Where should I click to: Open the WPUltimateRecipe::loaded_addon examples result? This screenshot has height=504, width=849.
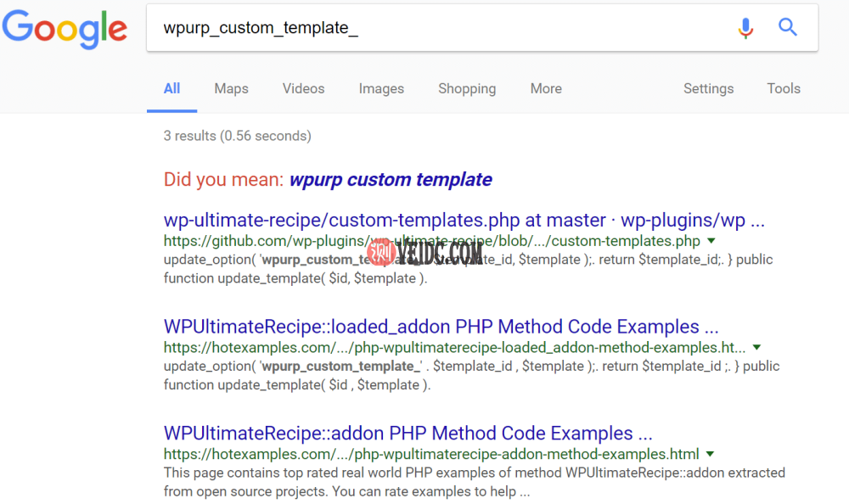tap(441, 326)
